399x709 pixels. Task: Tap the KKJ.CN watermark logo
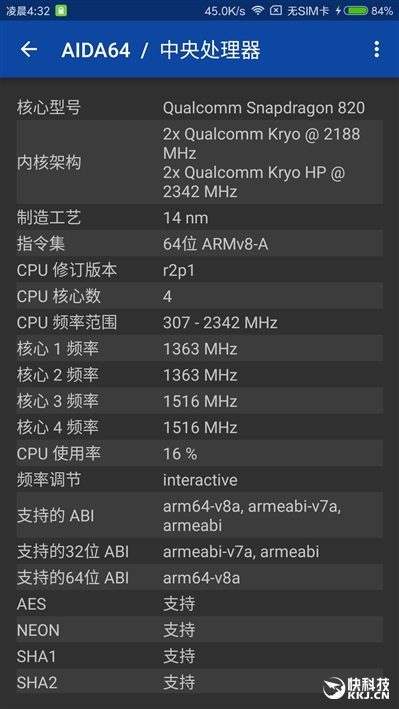pos(356,686)
